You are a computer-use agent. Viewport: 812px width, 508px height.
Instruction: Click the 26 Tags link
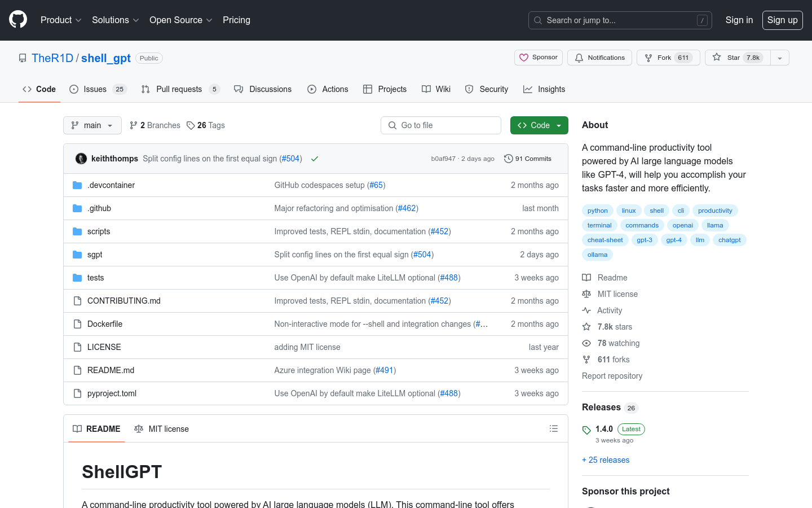pos(206,125)
